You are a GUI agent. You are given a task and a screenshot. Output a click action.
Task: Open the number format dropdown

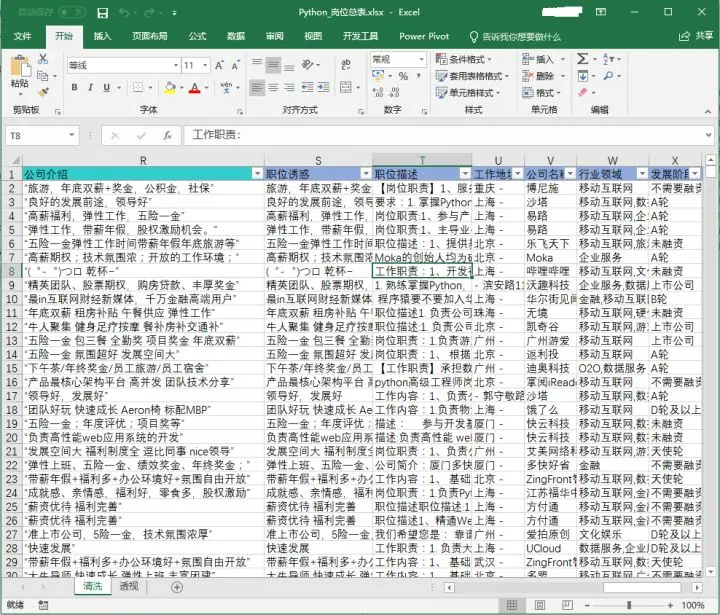[x=421, y=59]
